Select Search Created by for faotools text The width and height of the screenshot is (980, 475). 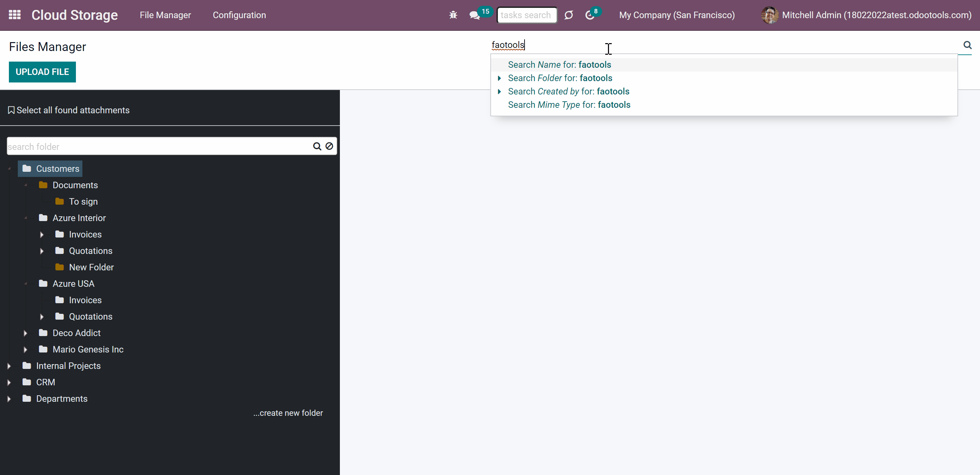569,91
